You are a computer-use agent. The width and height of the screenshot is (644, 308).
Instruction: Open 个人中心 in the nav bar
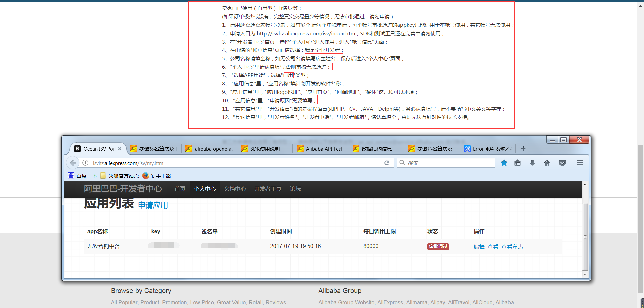click(205, 189)
